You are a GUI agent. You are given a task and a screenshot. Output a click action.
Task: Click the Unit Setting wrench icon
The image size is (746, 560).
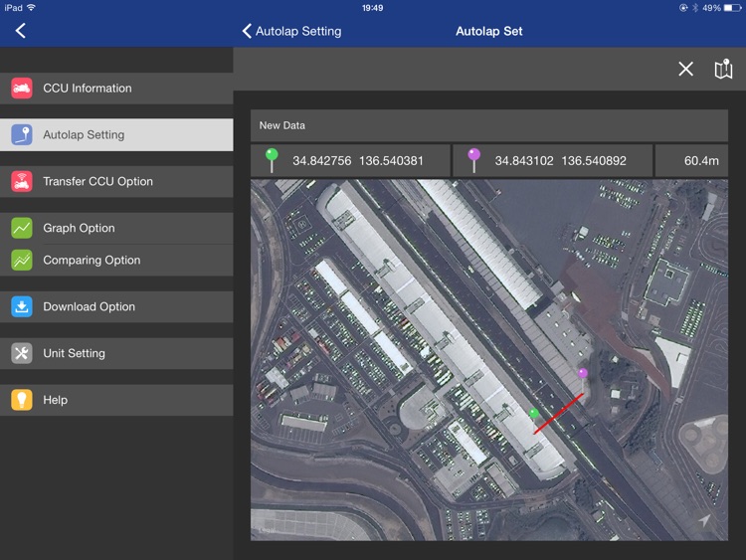22,353
